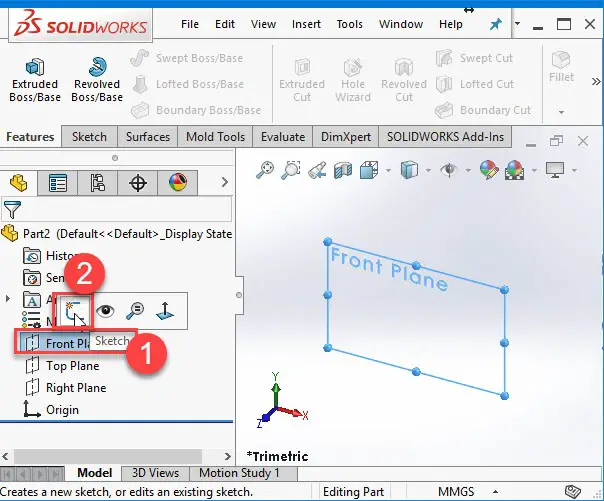
Task: Open the Window menu
Action: (x=401, y=24)
